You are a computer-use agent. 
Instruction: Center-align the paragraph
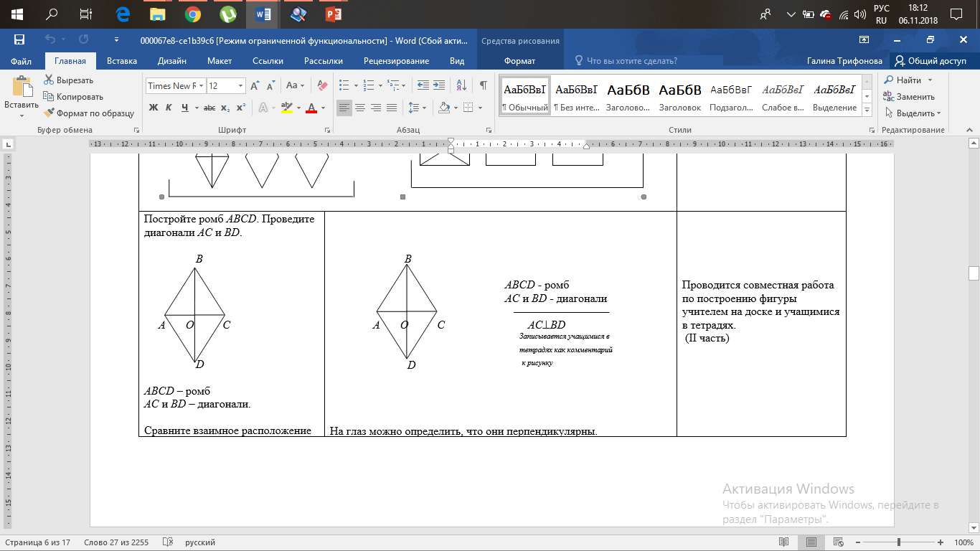point(360,108)
